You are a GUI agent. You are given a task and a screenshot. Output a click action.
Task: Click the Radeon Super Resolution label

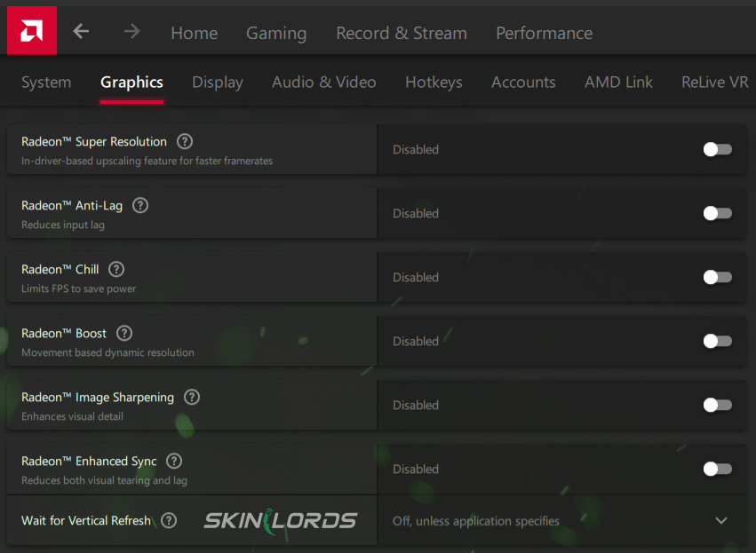94,142
